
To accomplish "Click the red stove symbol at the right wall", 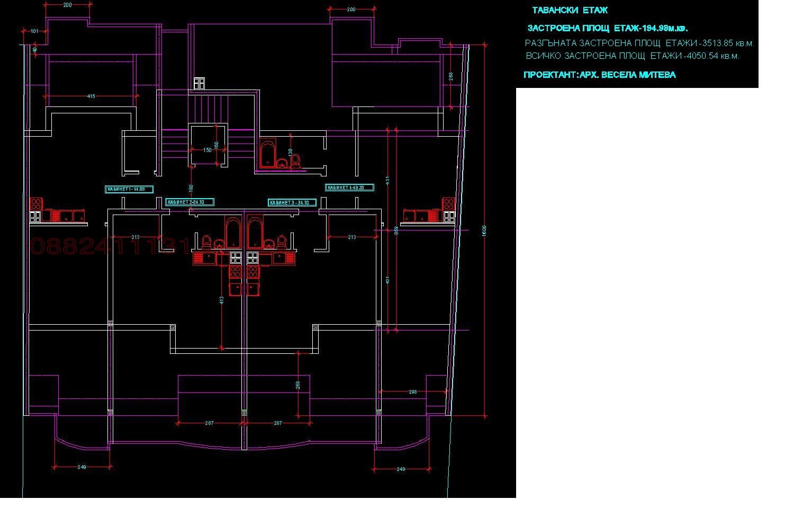I will click(x=448, y=203).
